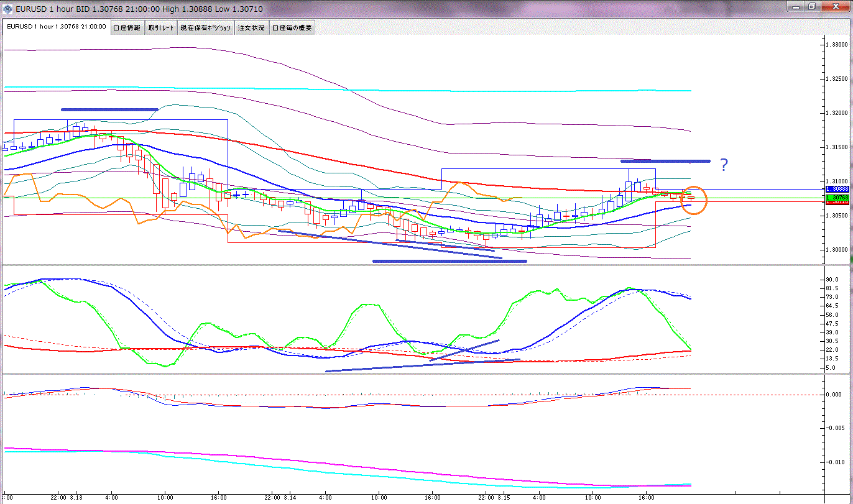Click the 47.5 oscillator scale label
853x504 pixels.
833,324
